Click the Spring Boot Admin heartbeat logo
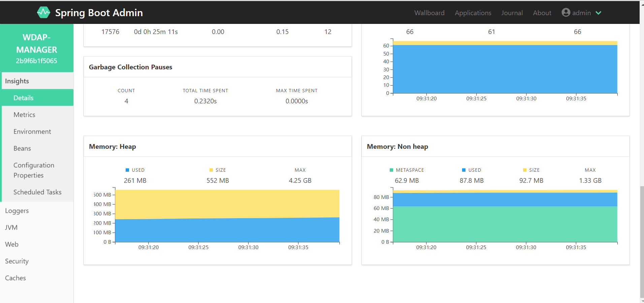This screenshot has height=303, width=644. click(x=43, y=13)
